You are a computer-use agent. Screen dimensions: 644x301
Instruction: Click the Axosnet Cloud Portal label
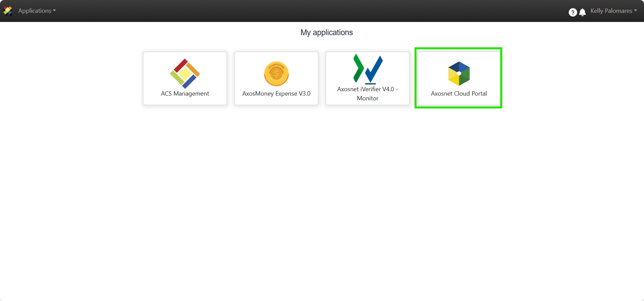(x=459, y=94)
